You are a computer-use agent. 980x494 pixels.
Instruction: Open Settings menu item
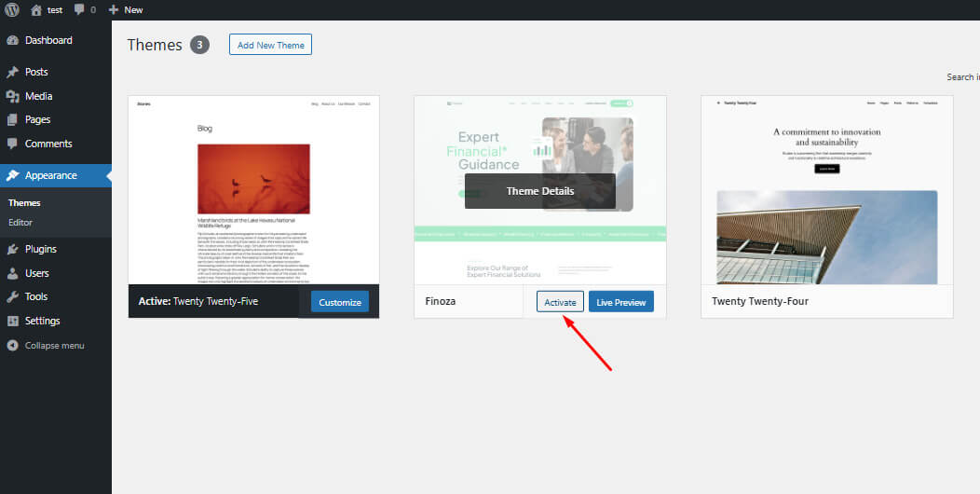[56, 321]
